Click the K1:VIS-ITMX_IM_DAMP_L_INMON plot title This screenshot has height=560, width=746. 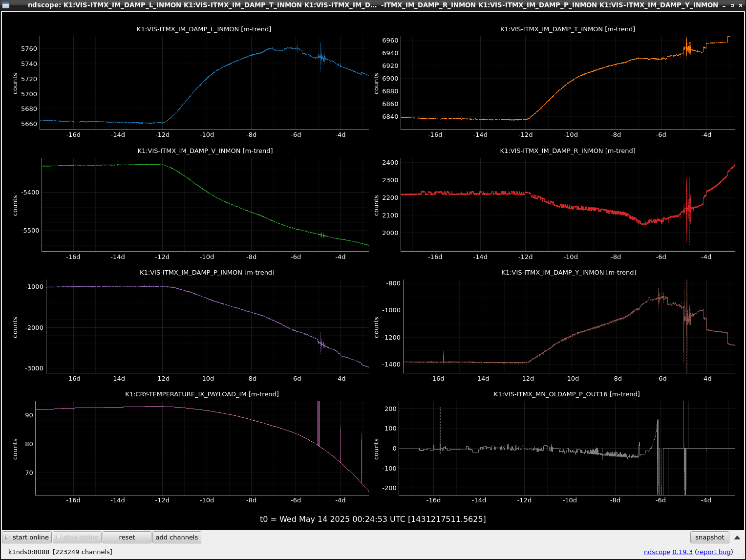click(x=204, y=29)
